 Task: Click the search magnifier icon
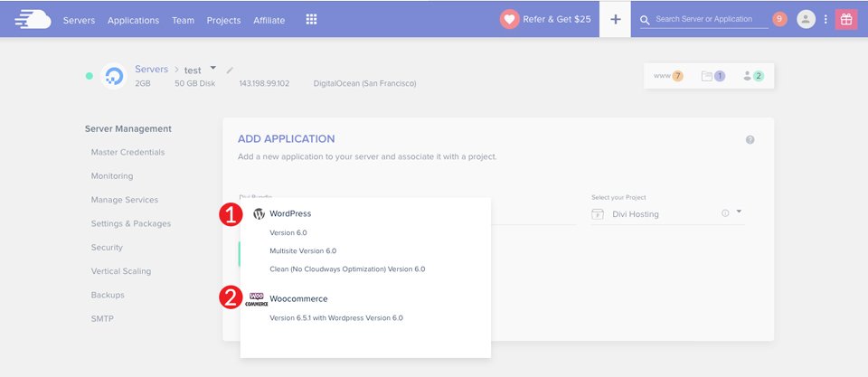[x=645, y=20]
